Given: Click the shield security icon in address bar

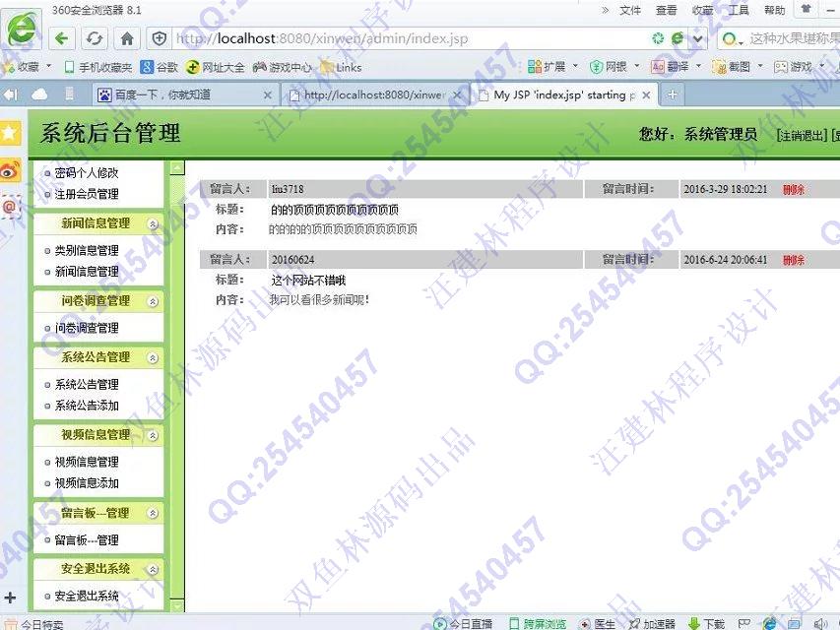Looking at the screenshot, I should pos(160,38).
